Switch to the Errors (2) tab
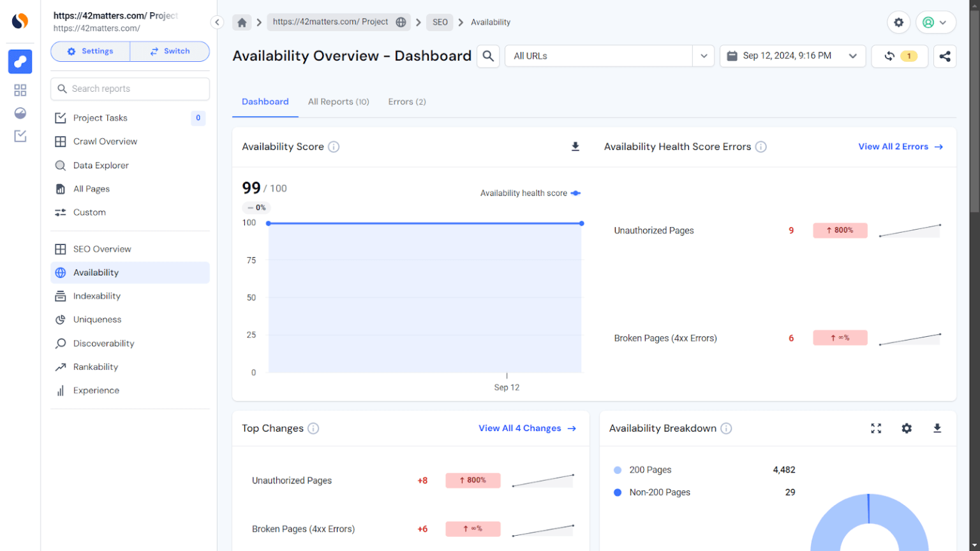The width and height of the screenshot is (980, 551). click(406, 101)
